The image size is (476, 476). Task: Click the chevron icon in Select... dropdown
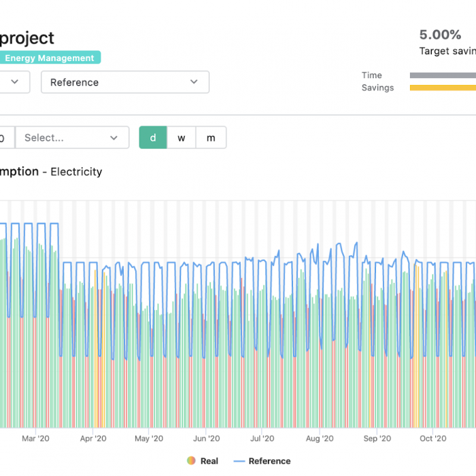pyautogui.click(x=114, y=138)
